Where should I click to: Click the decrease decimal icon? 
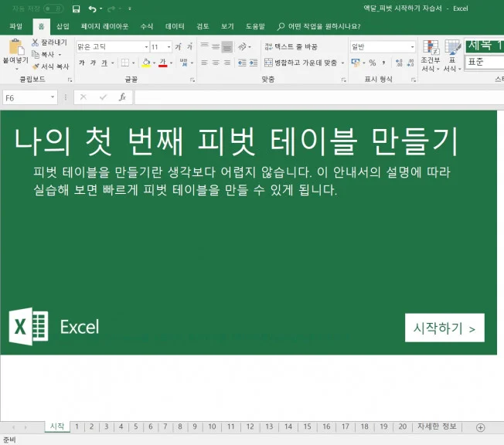click(410, 63)
